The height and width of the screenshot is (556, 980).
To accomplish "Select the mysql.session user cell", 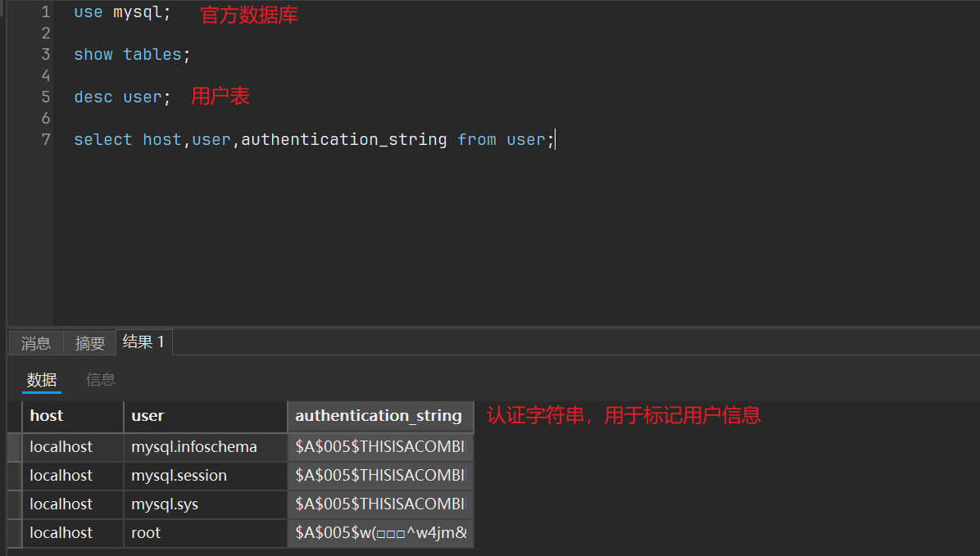I will 205,476.
